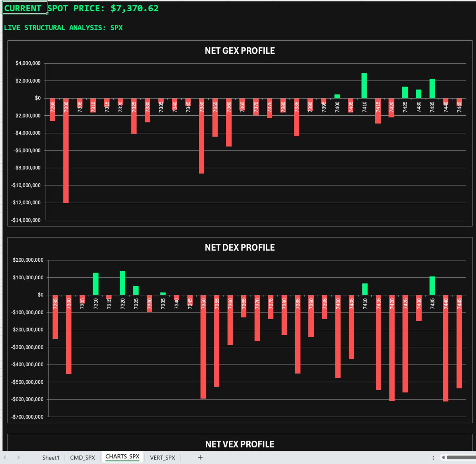Click the 7420 red bar in DEX chart
The image size is (476, 464).
tap(392, 348)
